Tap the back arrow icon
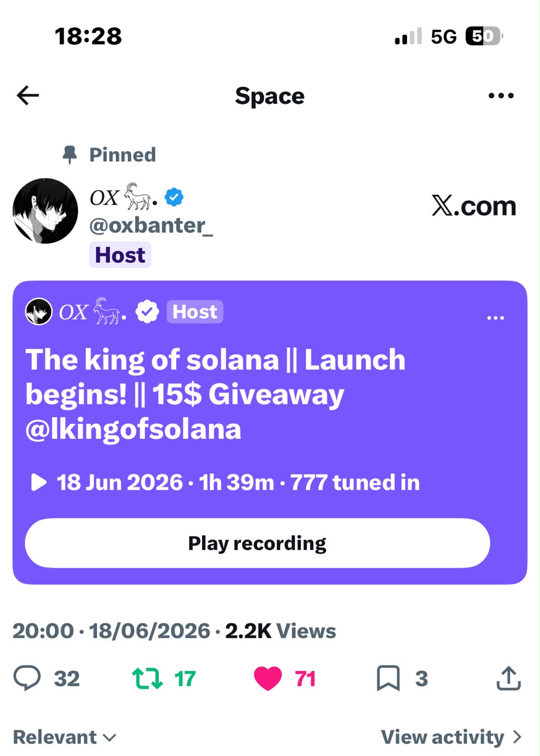 (x=28, y=96)
